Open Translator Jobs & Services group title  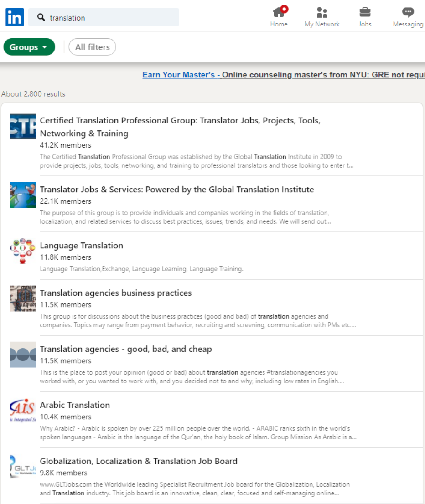tap(177, 190)
